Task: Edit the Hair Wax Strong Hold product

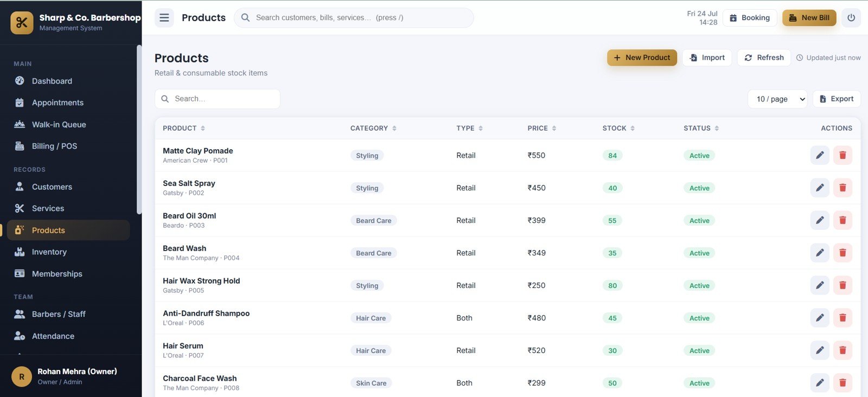Action: coord(820,285)
